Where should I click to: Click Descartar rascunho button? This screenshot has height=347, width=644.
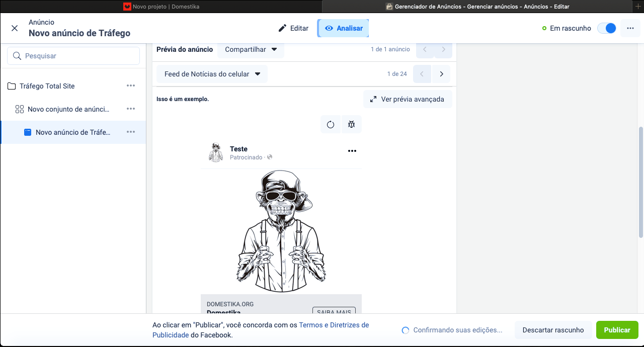[553, 330]
